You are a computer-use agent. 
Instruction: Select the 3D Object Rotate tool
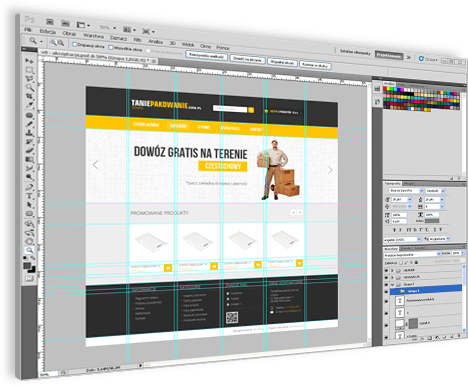(x=29, y=224)
